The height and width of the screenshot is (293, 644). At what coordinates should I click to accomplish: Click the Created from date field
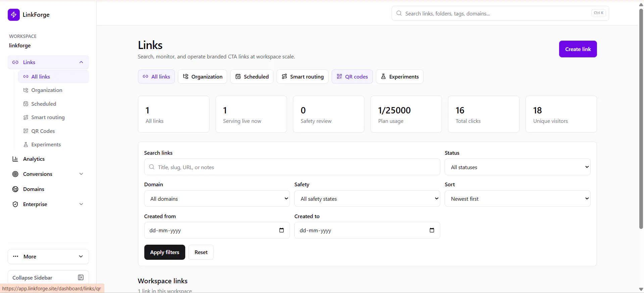(x=217, y=230)
